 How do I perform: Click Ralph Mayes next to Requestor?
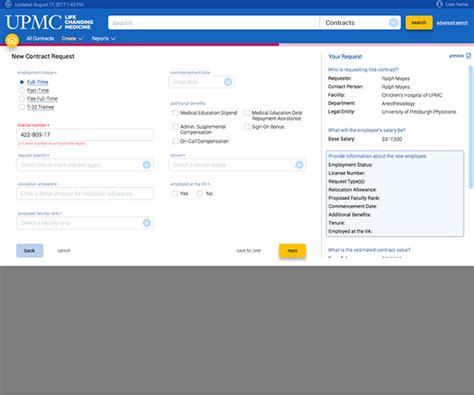(x=396, y=78)
